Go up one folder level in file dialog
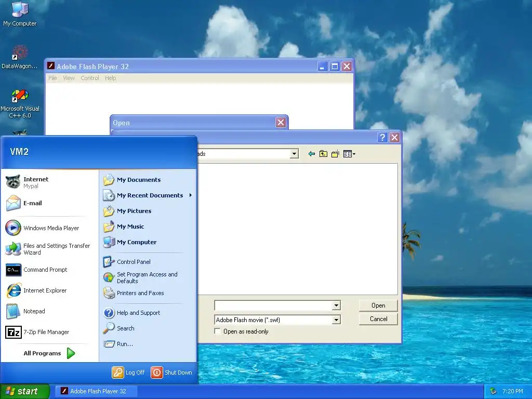Viewport: 532px width, 399px height. (x=323, y=154)
